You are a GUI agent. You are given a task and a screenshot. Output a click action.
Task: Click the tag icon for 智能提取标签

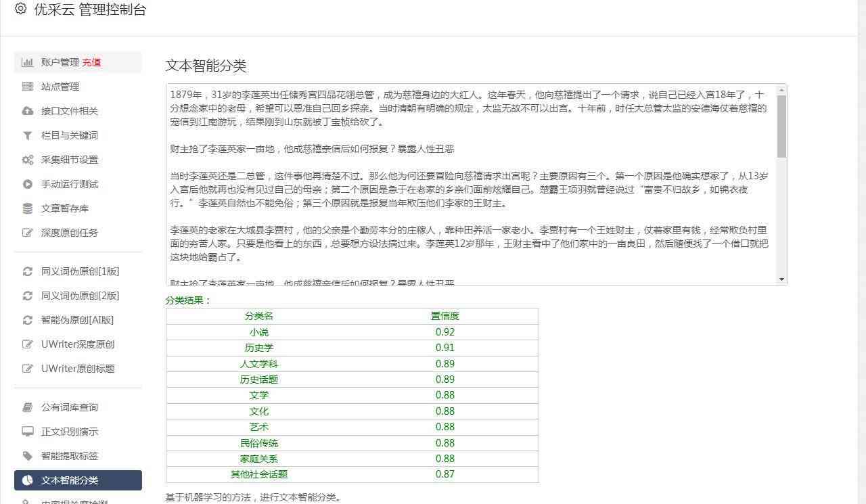tap(27, 456)
